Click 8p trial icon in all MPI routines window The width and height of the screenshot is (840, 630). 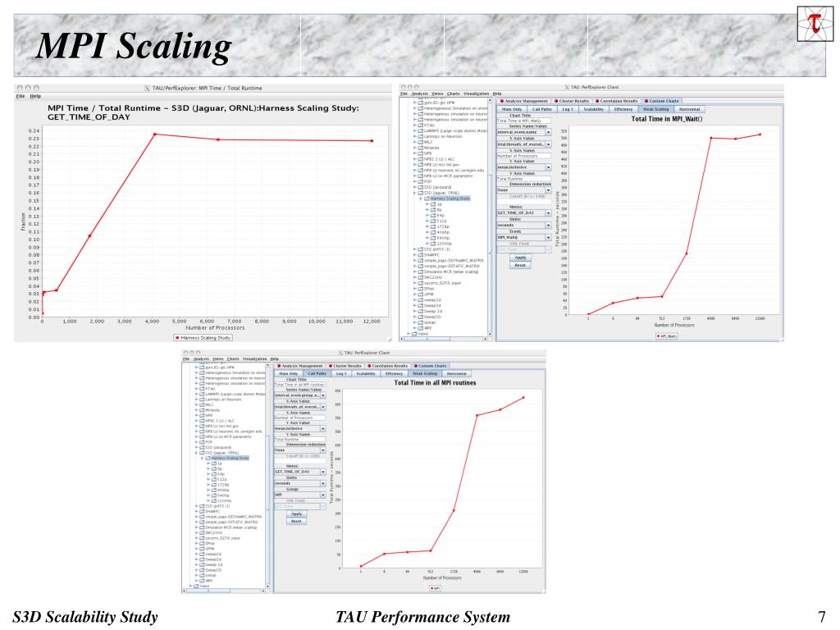point(214,468)
